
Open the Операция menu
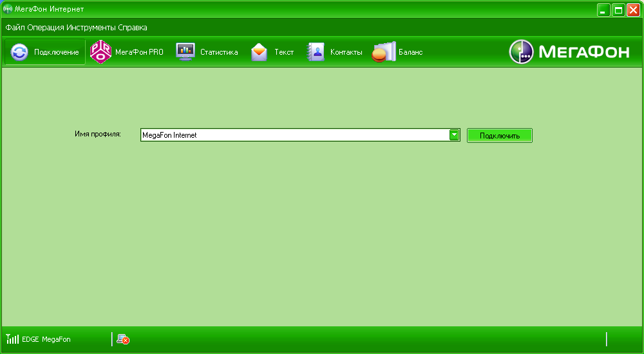(x=46, y=28)
